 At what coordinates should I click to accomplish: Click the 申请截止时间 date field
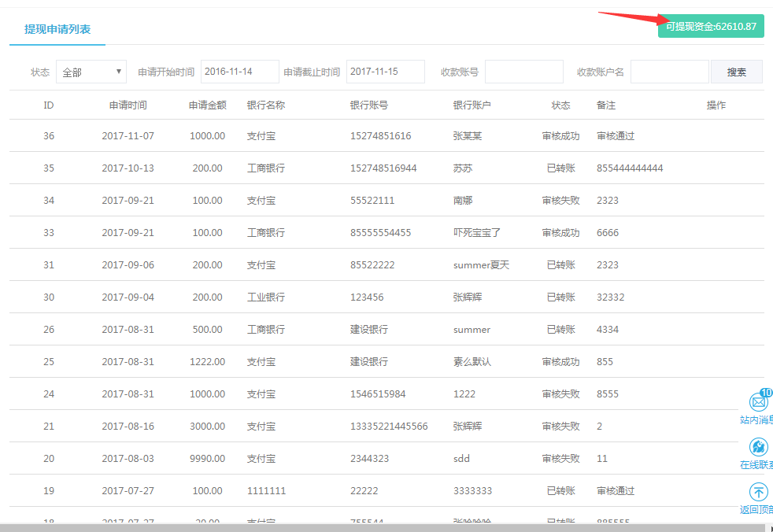[x=385, y=72]
